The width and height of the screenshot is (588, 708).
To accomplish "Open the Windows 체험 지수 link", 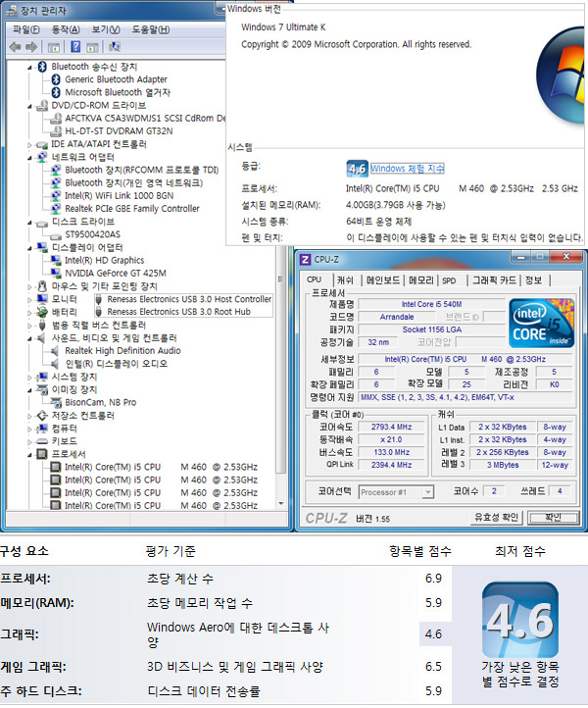I will click(407, 169).
